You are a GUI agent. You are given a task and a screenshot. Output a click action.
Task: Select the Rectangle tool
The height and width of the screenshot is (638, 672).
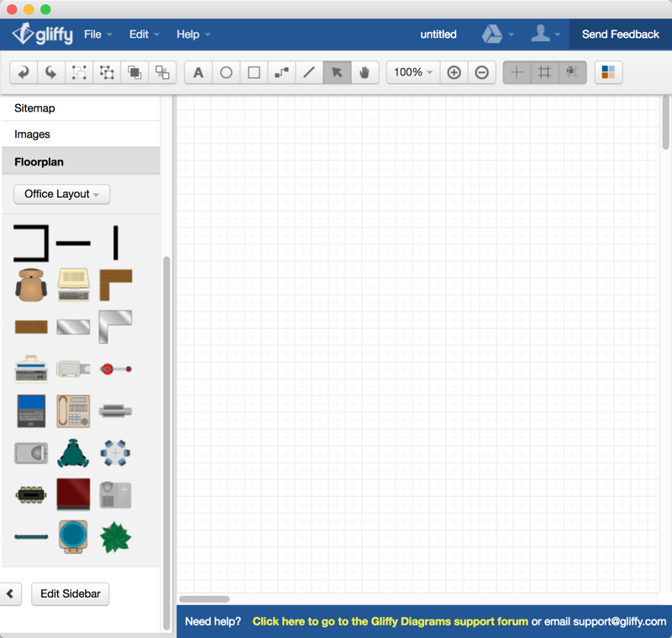pos(255,72)
